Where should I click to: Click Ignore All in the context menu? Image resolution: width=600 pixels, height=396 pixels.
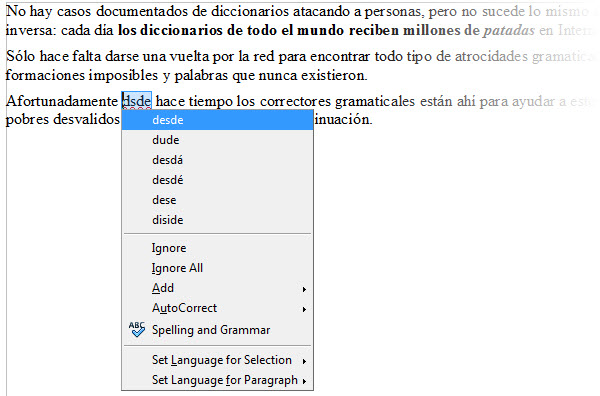click(x=217, y=268)
